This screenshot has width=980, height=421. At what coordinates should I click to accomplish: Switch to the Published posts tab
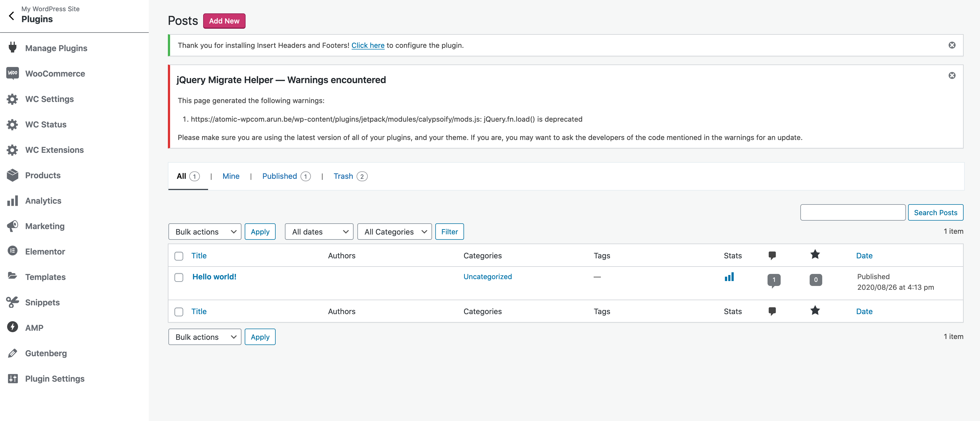(280, 176)
